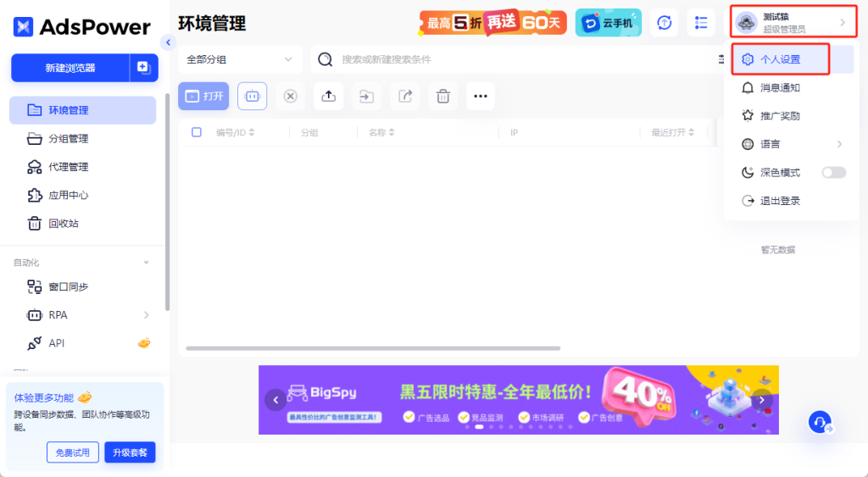
Task: Click the share environment icon in toolbar
Action: pos(404,97)
